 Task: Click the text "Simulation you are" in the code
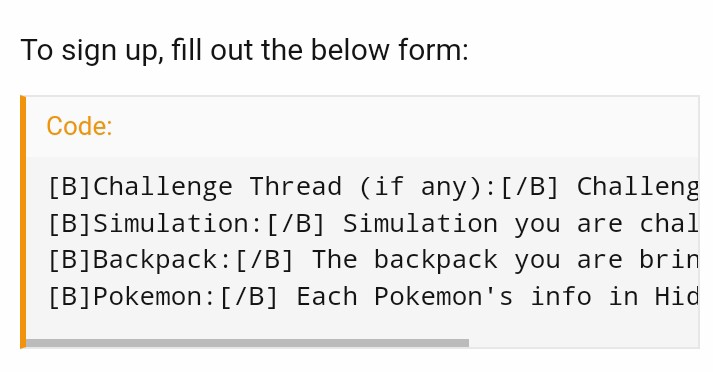point(482,223)
